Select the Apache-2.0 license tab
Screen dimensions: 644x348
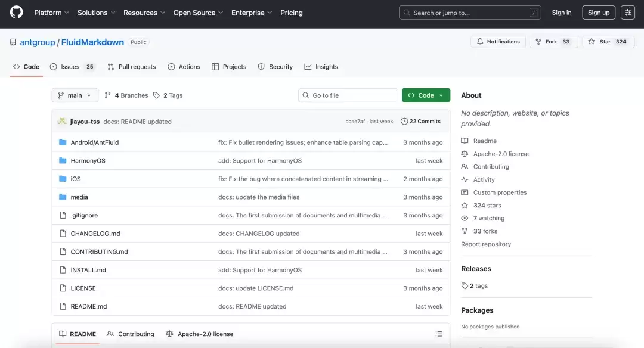pos(200,334)
